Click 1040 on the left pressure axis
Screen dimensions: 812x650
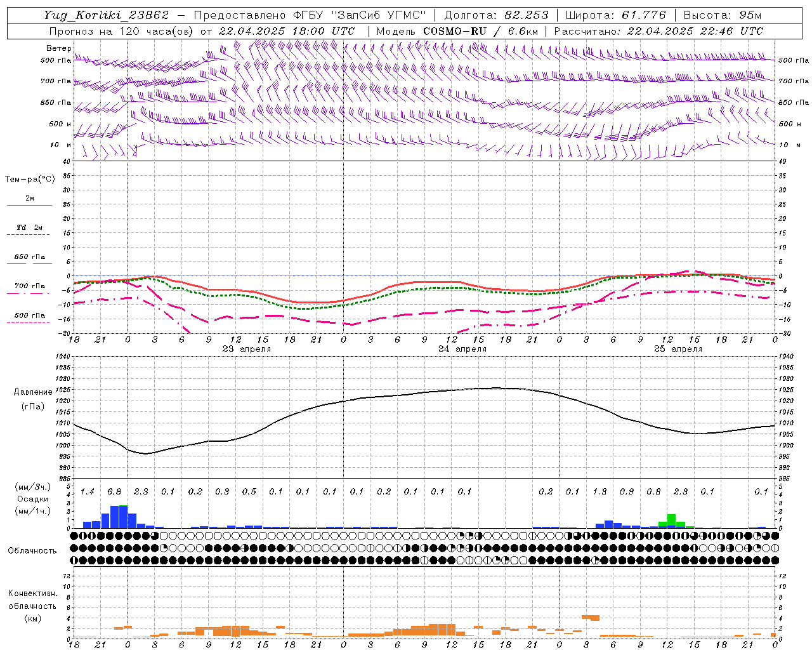coord(62,357)
